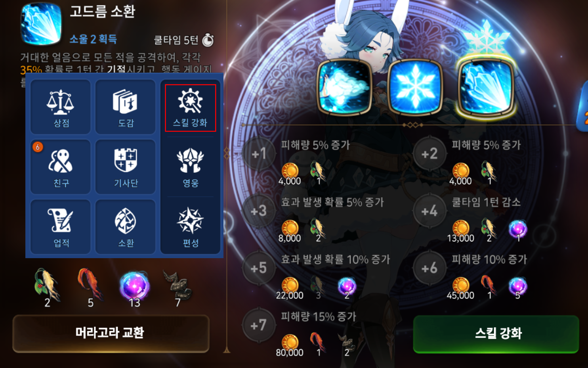The image size is (588, 368).
Task: Open the 상점 shop menu icon
Action: (x=61, y=107)
